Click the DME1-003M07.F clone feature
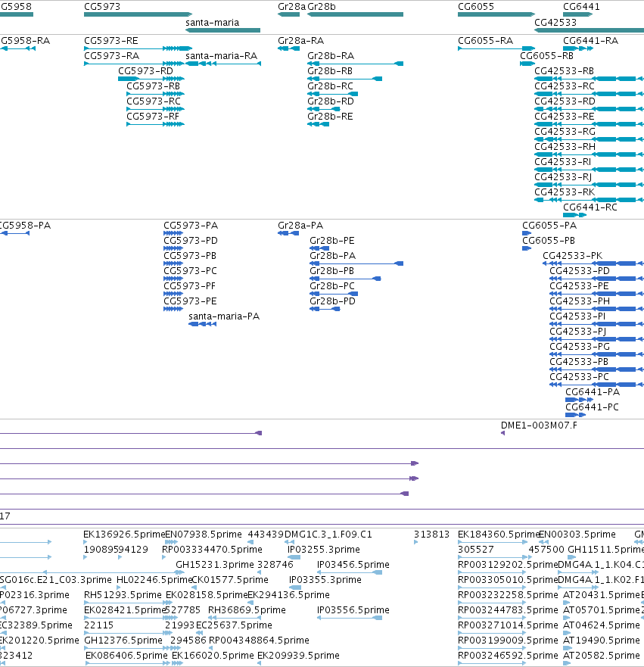 coord(503,433)
